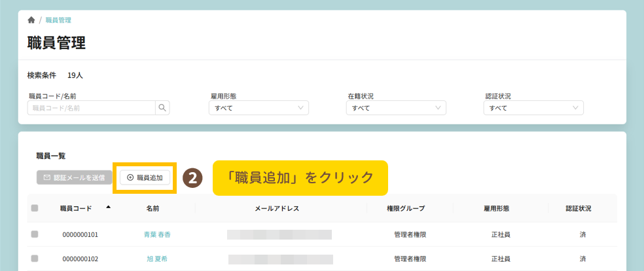Click the メールアドレス column header
644x271 pixels.
click(x=277, y=209)
